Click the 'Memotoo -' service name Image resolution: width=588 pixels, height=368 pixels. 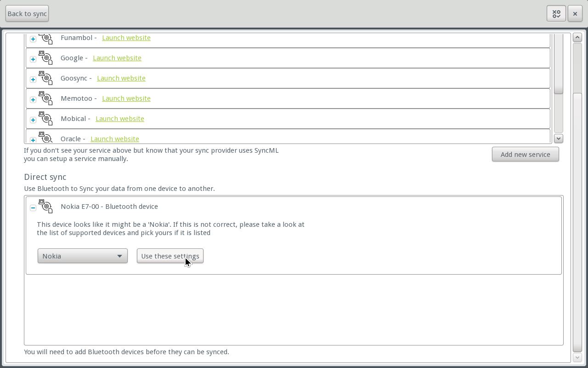(x=79, y=98)
